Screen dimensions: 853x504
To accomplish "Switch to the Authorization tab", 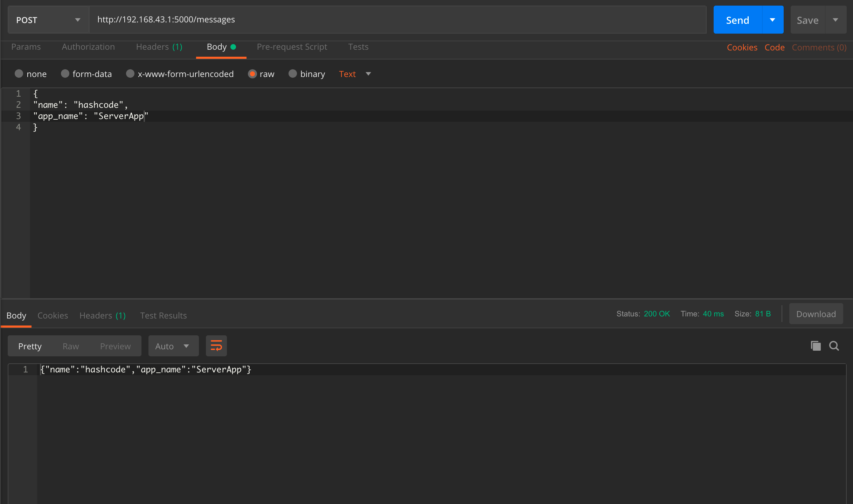I will pos(88,47).
